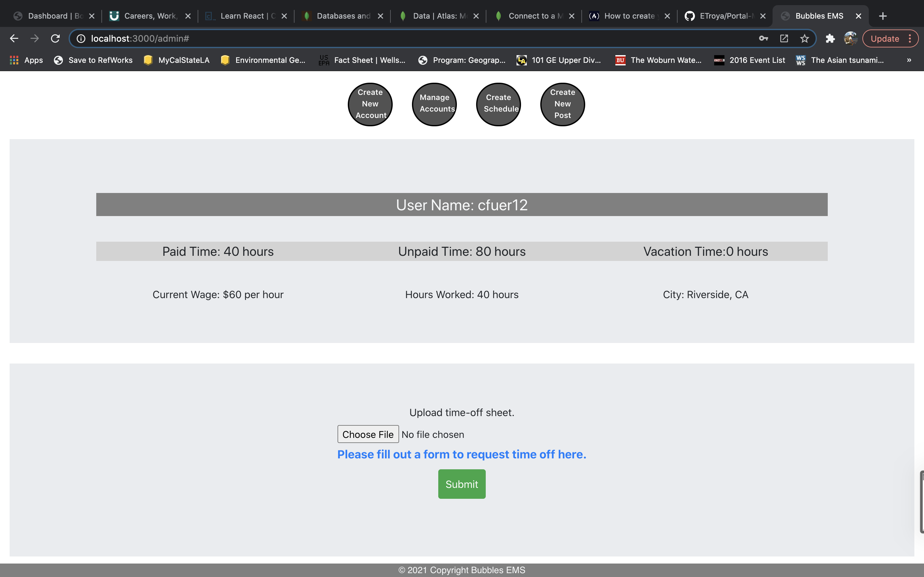Click the Create New Account circle
The image size is (924, 577).
[x=370, y=104]
